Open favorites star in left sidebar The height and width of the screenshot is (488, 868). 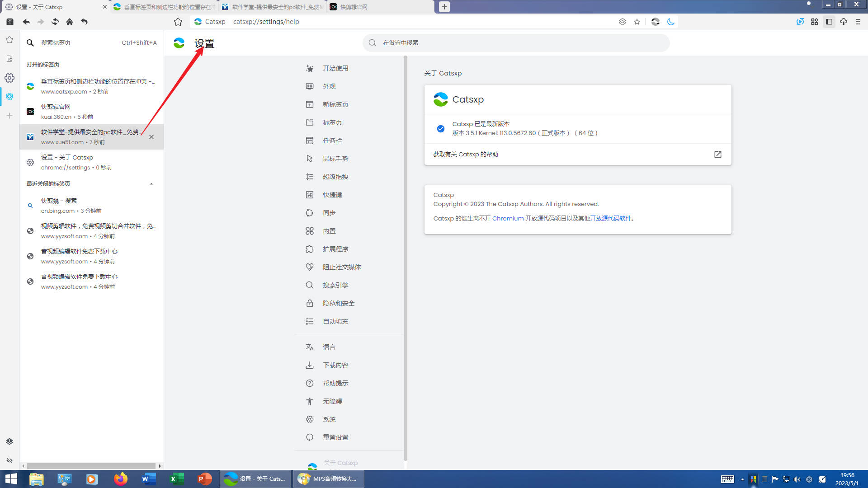pyautogui.click(x=9, y=40)
